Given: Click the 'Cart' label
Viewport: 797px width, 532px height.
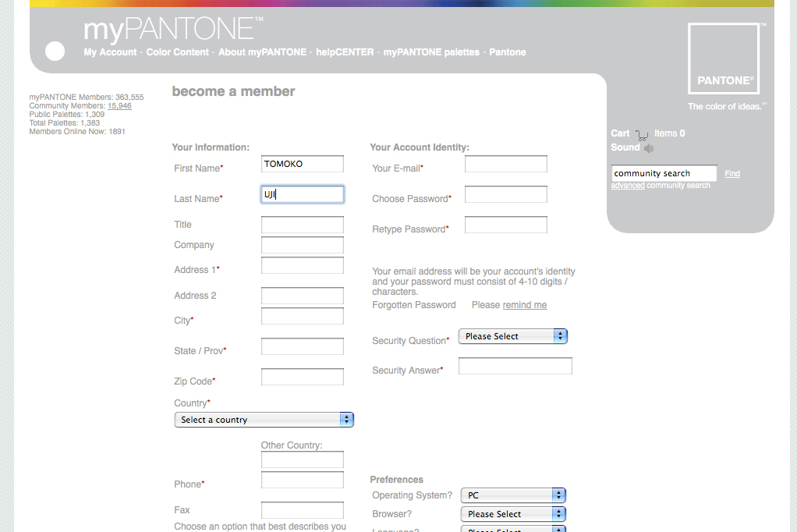Looking at the screenshot, I should (x=620, y=133).
